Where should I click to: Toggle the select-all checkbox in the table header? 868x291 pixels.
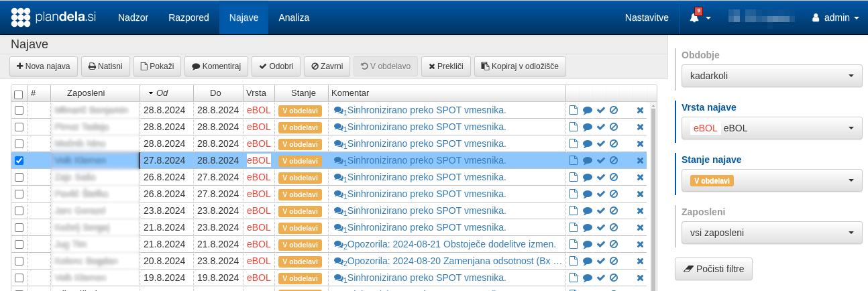point(19,95)
